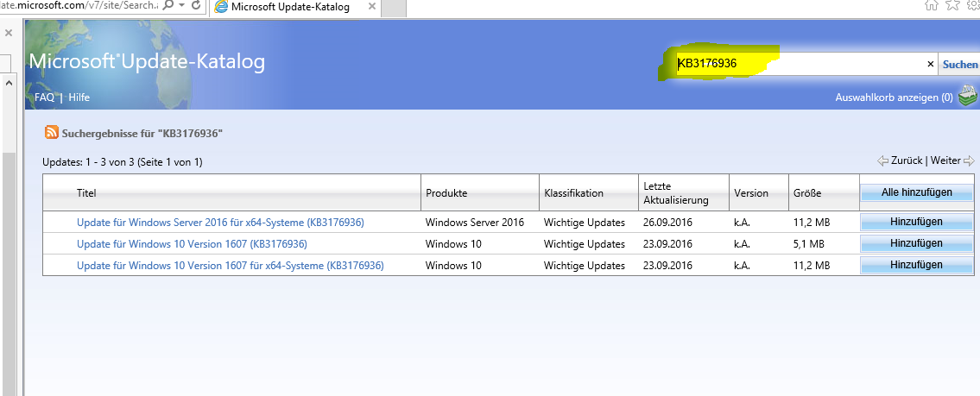Open a new browser tab
The image size is (980, 396).
point(393,8)
